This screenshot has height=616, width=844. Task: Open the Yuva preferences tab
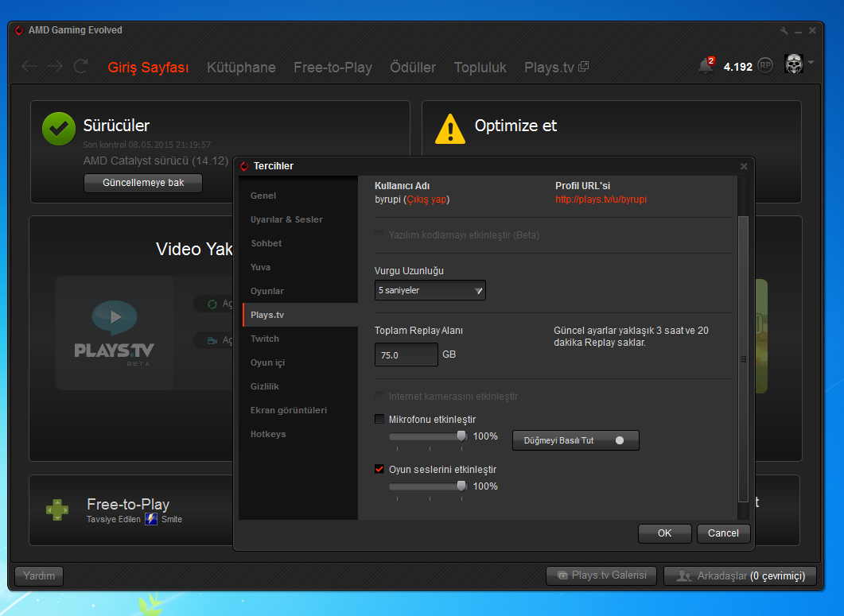pyautogui.click(x=299, y=267)
